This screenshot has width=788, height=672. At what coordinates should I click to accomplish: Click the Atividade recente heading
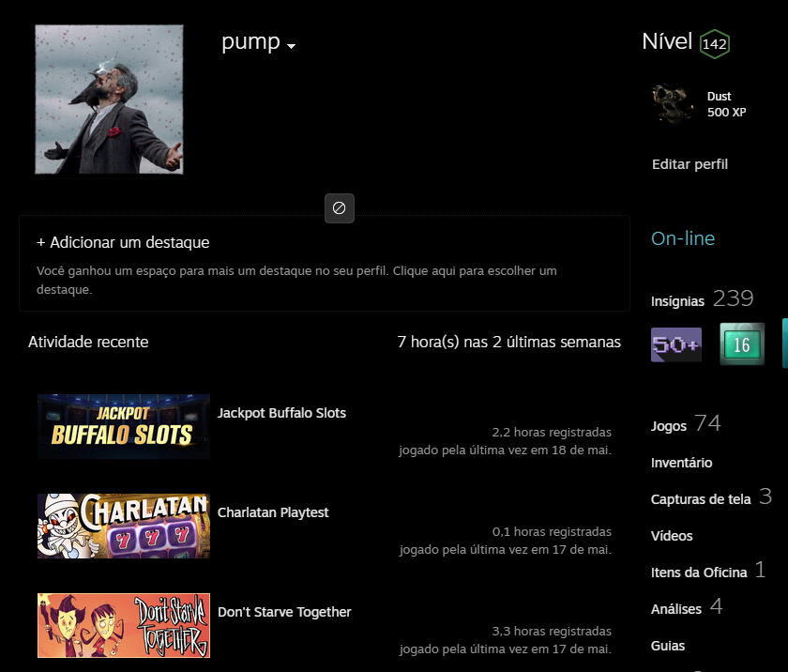coord(88,343)
